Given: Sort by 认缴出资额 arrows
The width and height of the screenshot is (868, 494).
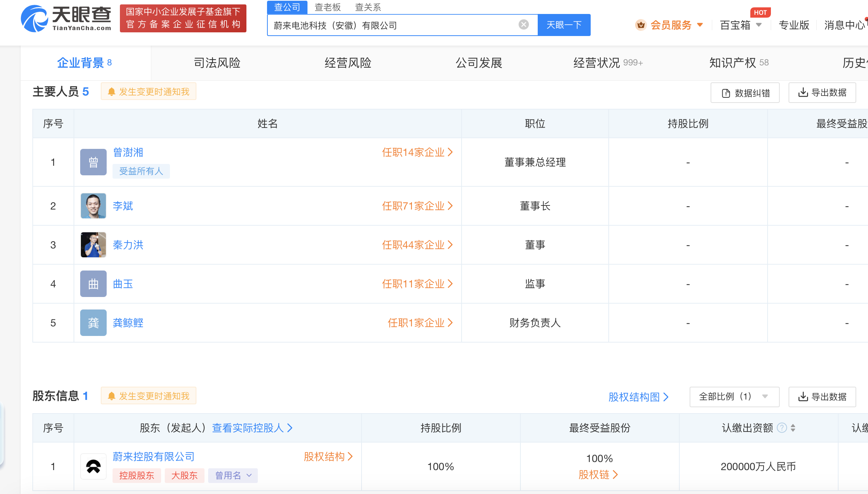Looking at the screenshot, I should click(793, 428).
